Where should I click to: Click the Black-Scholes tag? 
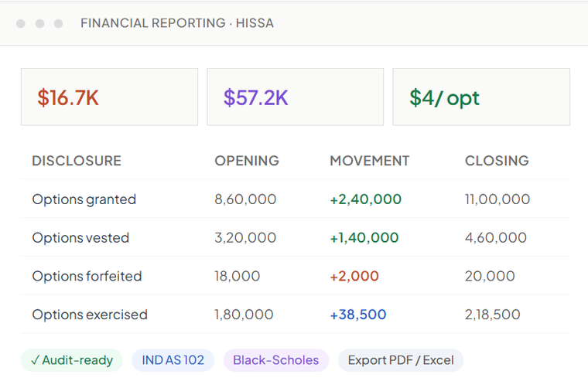click(x=276, y=360)
